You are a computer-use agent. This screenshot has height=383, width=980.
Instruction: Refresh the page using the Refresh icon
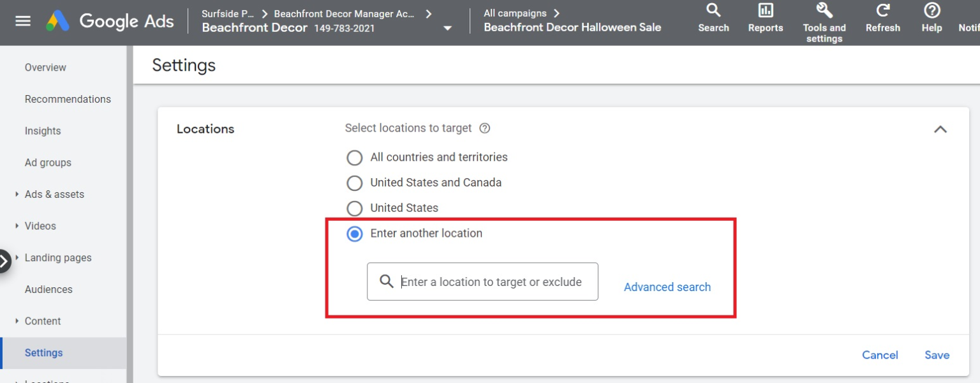point(882,14)
